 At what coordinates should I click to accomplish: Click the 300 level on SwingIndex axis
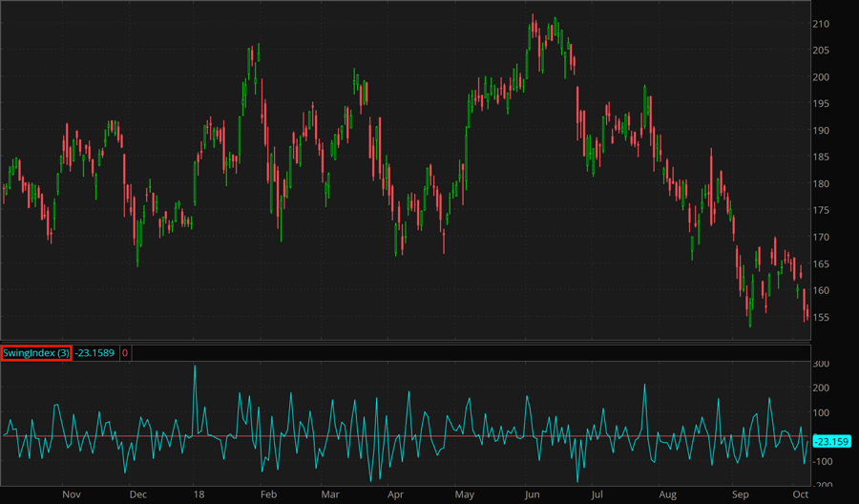coord(822,364)
